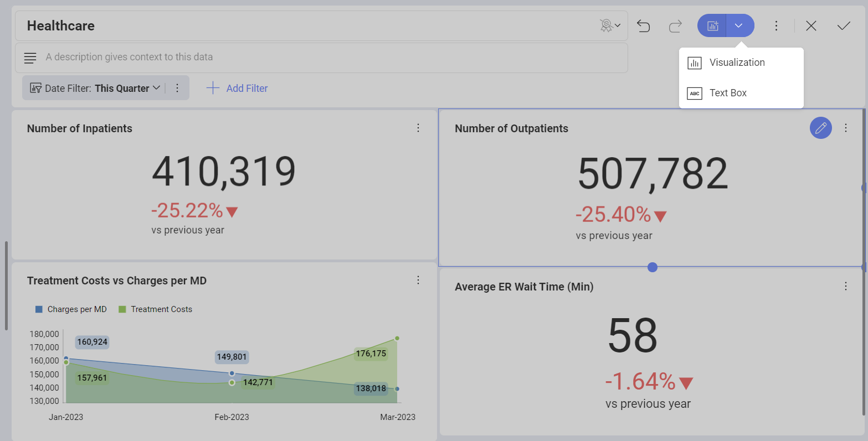Click the Visualization chart icon in menu

pos(695,63)
